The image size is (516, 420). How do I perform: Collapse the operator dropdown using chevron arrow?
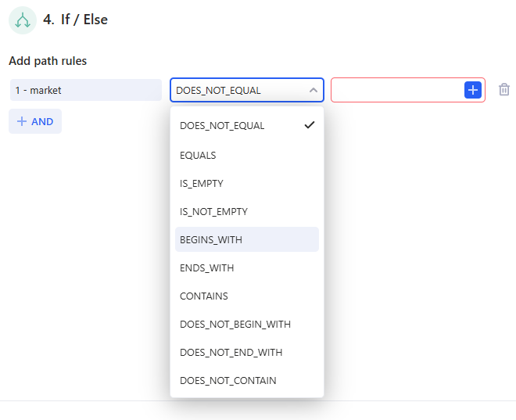(x=313, y=90)
